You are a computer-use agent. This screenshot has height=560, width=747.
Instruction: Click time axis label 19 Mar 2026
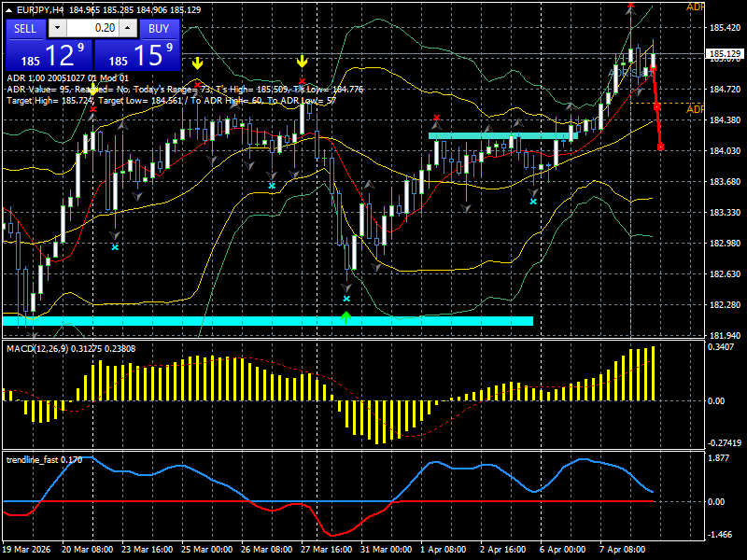(27, 550)
